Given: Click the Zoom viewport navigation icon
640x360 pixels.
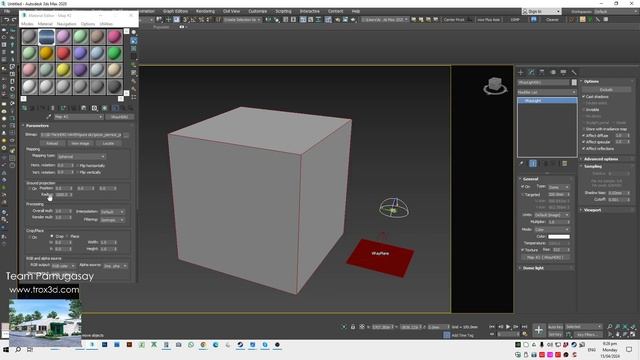Looking at the screenshot, I should (609, 327).
